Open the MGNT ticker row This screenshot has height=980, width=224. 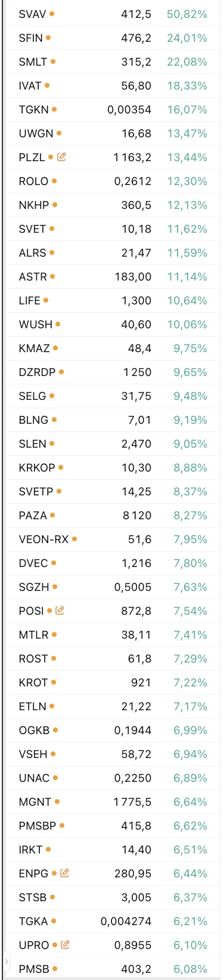[113, 802]
